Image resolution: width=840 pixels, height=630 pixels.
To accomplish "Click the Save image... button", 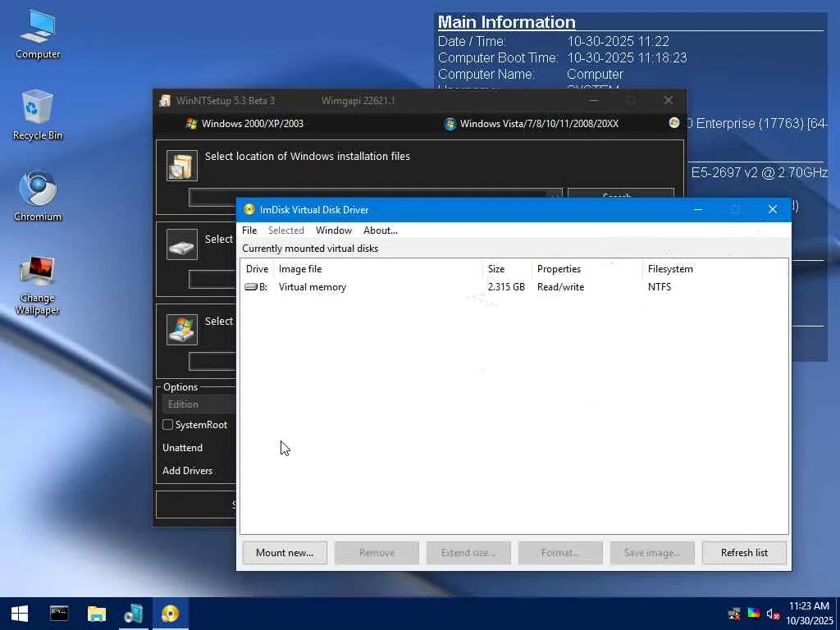I will click(x=652, y=553).
